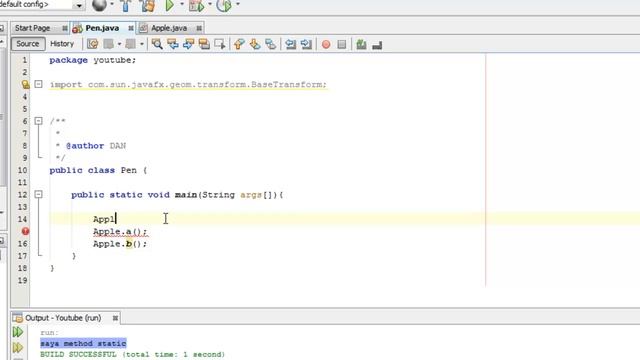Click the '@author DAN' comment line
Screen dimensions: 640x360
96,146
